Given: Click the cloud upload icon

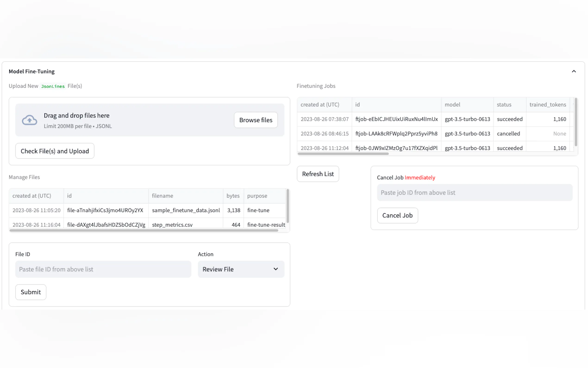Looking at the screenshot, I should coord(29,120).
